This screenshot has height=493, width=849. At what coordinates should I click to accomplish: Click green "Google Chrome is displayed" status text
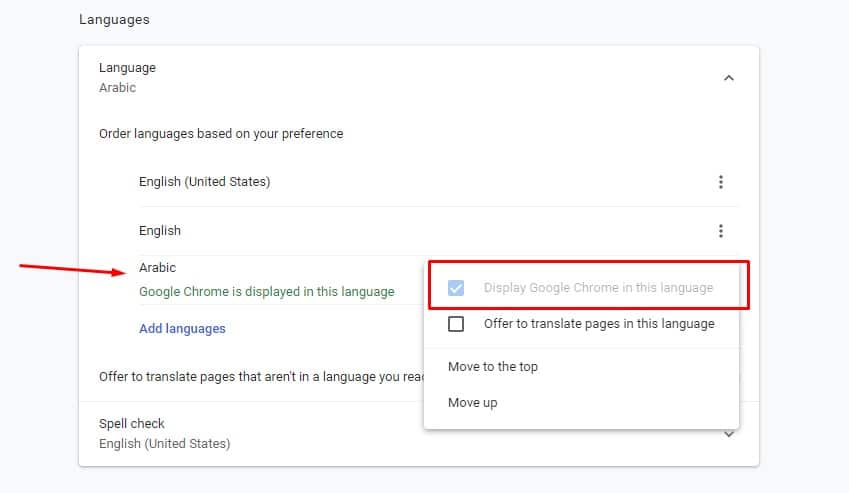pos(266,292)
